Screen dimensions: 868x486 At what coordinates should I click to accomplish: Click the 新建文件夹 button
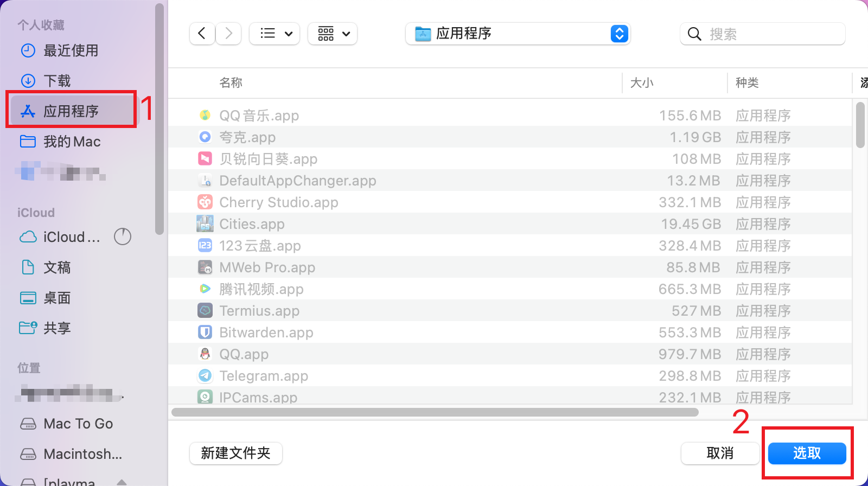[x=236, y=453]
